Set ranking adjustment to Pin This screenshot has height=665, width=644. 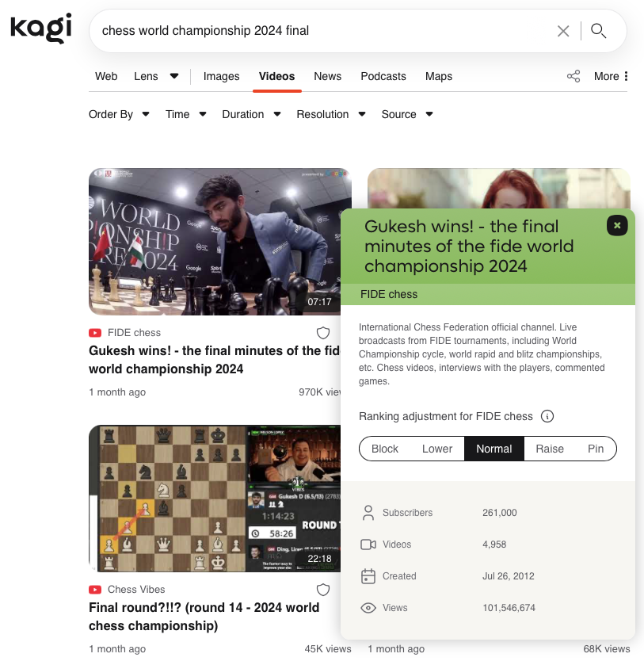[x=595, y=449]
